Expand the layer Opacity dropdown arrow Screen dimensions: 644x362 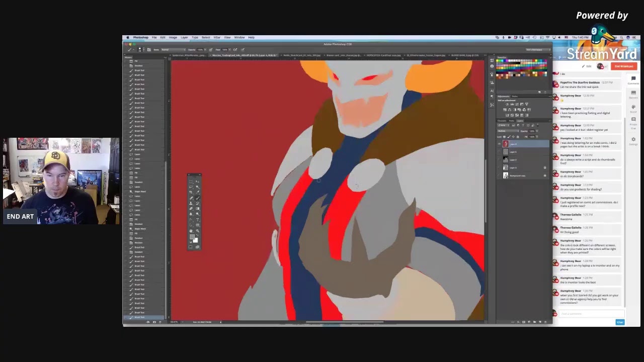[536, 131]
